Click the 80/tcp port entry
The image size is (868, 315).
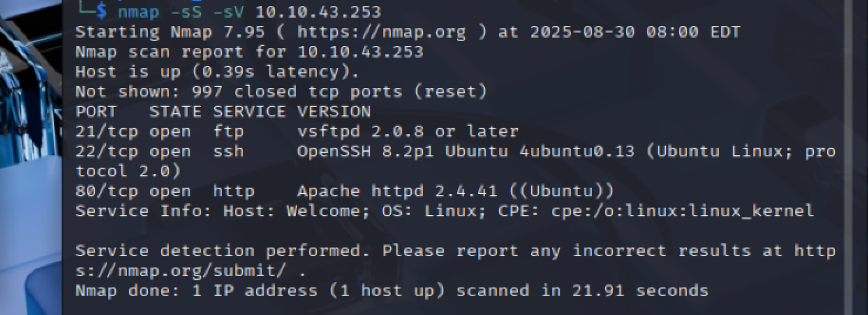point(107,192)
